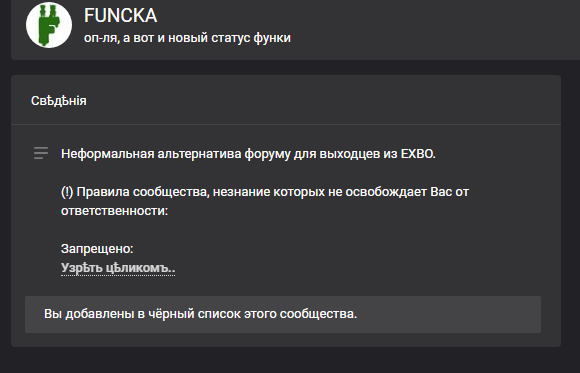Click the FUNCKA community name heading
Viewport: 580px width, 373px height.
click(121, 16)
